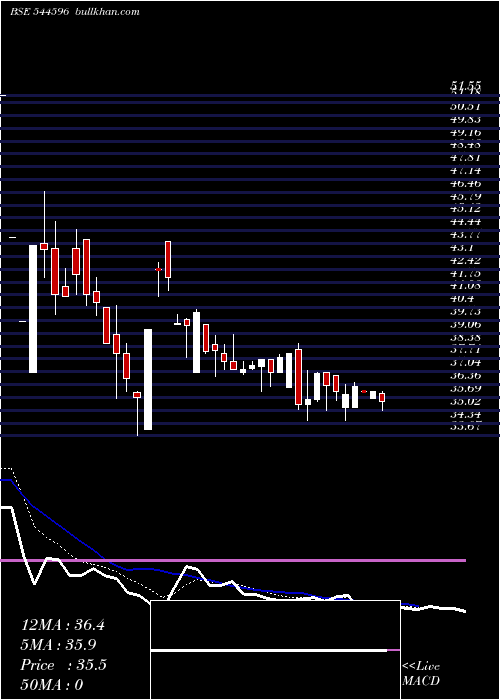This screenshot has height=700, width=500.
Task: Click the 49.16 price axis label
Action: pos(466,132)
